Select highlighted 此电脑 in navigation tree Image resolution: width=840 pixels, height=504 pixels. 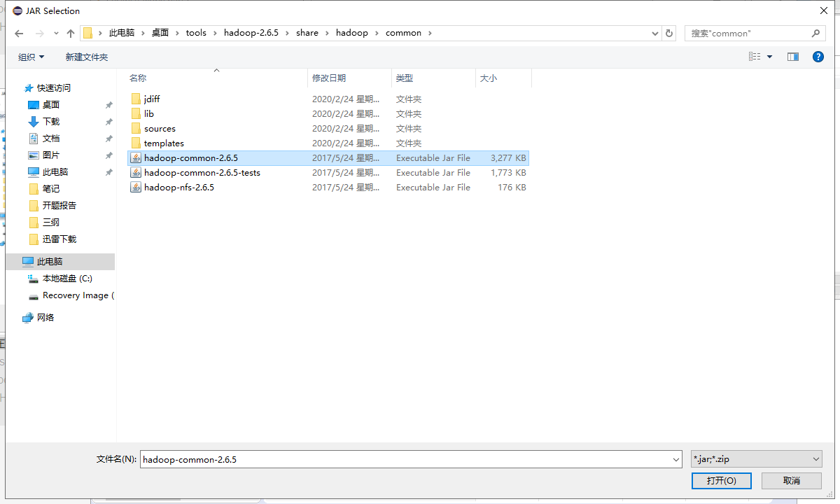(x=60, y=261)
